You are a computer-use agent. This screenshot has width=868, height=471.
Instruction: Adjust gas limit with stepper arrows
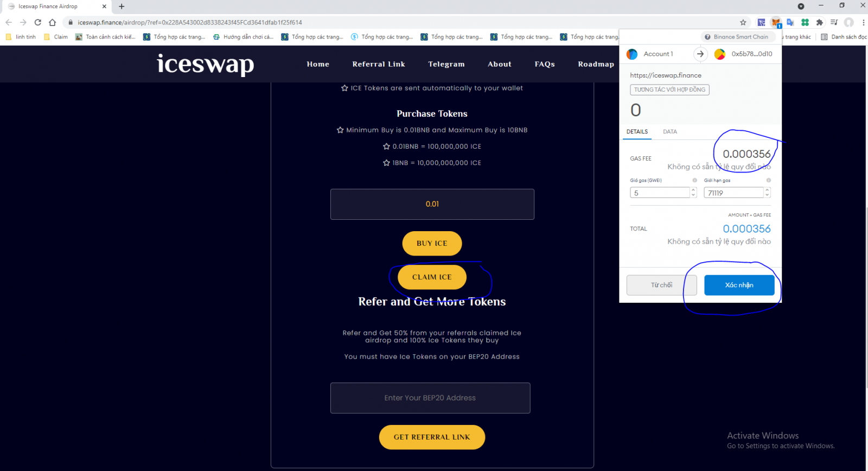(x=767, y=192)
